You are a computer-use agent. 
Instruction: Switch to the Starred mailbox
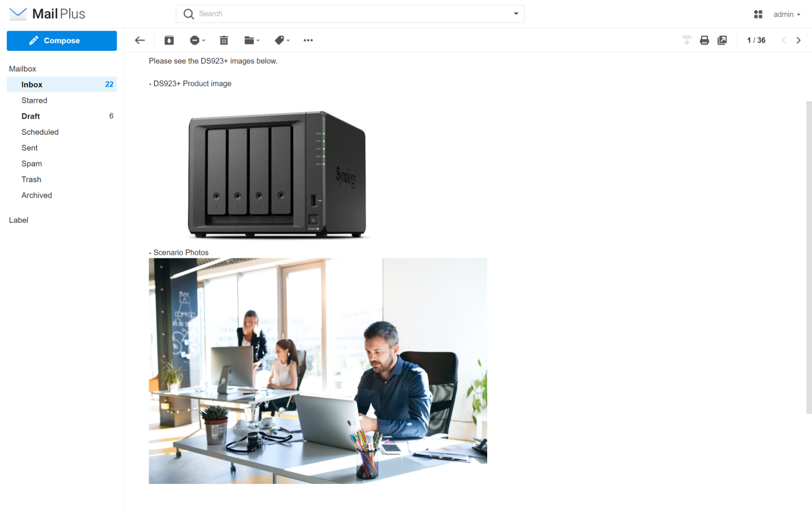(34, 100)
